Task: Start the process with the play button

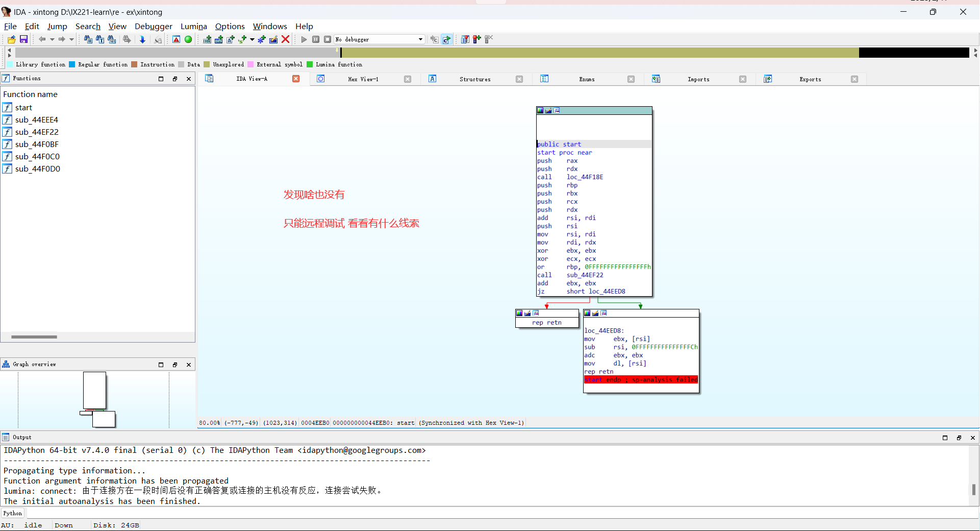Action: pos(304,39)
